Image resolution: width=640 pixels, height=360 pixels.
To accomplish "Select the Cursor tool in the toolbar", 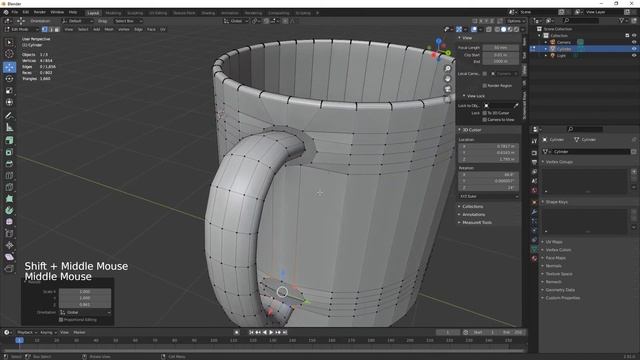I will pos(9,54).
